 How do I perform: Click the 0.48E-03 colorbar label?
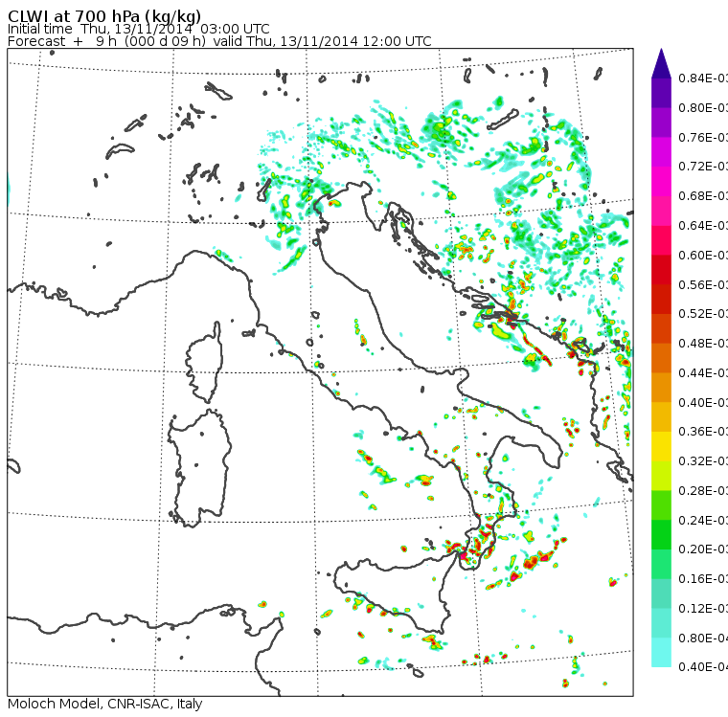[703, 344]
